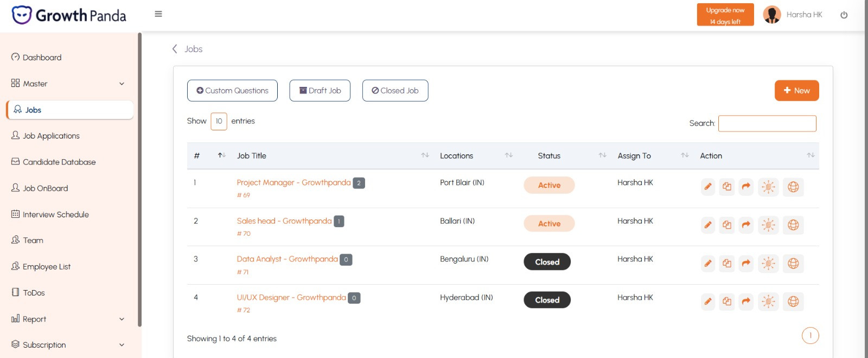Edit the Project Manager job with pencil icon
Viewport: 868px width, 358px height.
pos(708,187)
